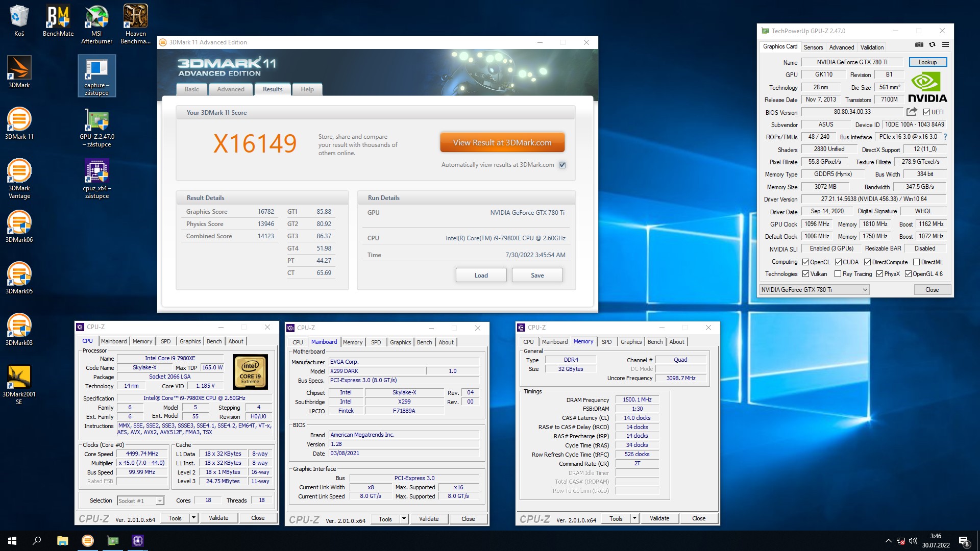Open the GPU-Z hamburger menu icon
This screenshot has height=551, width=980.
pos(945,45)
